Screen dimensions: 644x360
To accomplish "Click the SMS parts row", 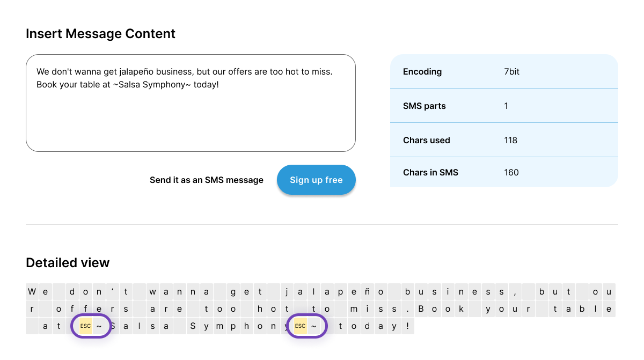I will (504, 106).
